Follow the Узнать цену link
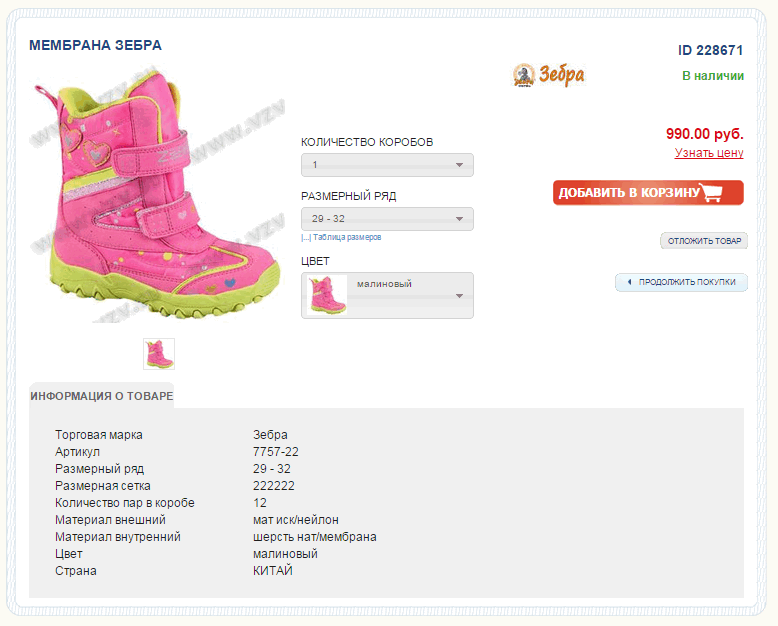 [x=709, y=153]
